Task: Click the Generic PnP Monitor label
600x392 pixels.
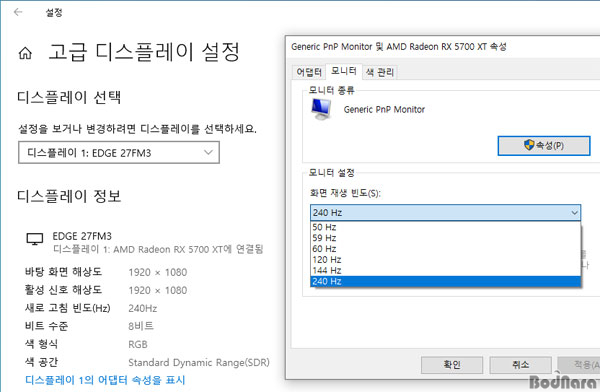Action: coord(384,109)
